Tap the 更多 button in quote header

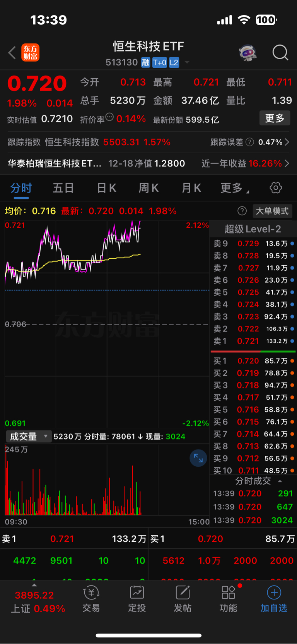point(275,118)
